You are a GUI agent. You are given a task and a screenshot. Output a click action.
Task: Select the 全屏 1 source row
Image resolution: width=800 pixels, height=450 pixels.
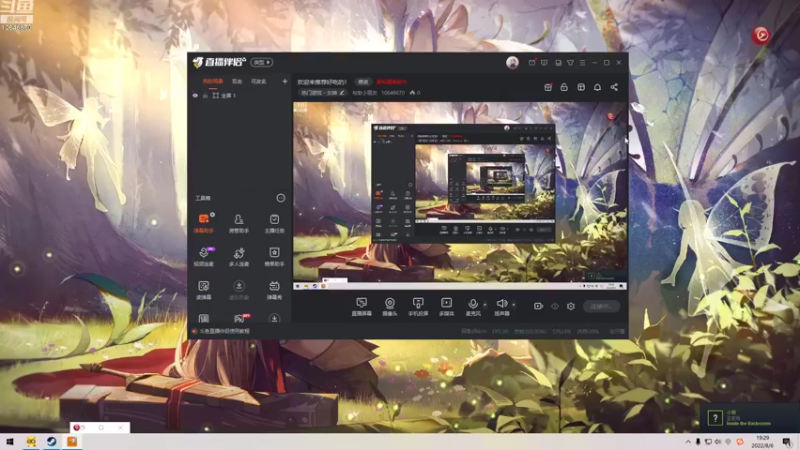coord(239,95)
